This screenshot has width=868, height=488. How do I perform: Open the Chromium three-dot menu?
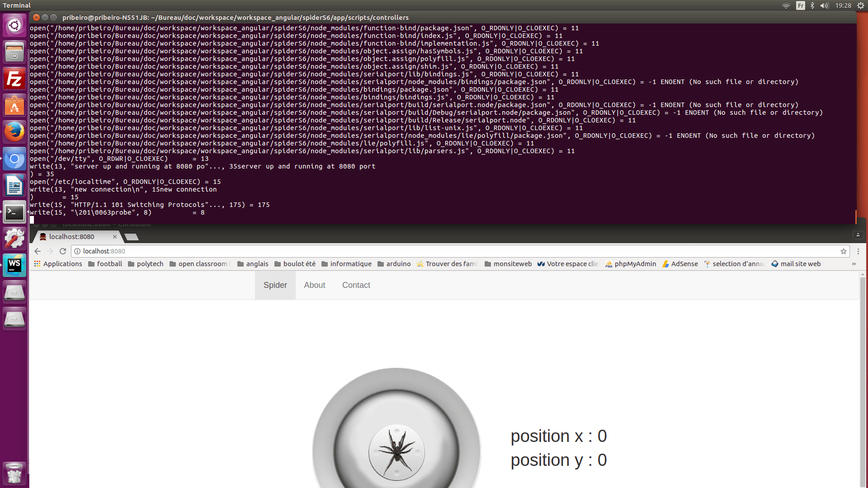pyautogui.click(x=859, y=251)
